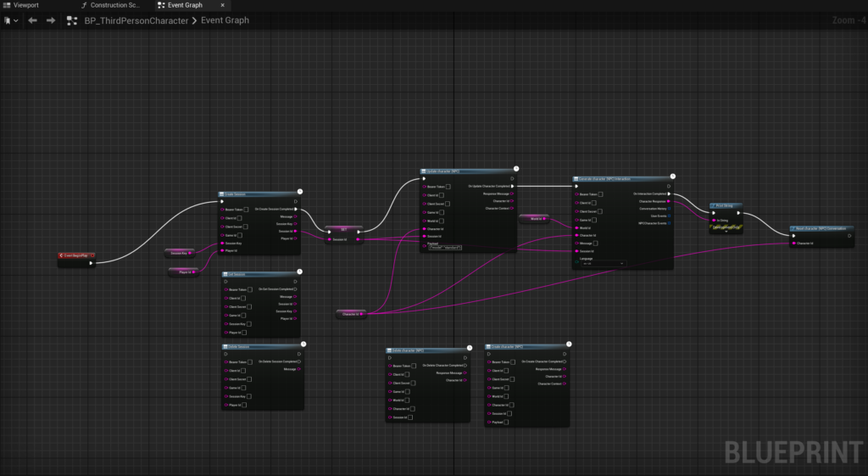Screen dimensions: 868x476
Task: Select the Character Id variable node
Action: [x=351, y=314]
